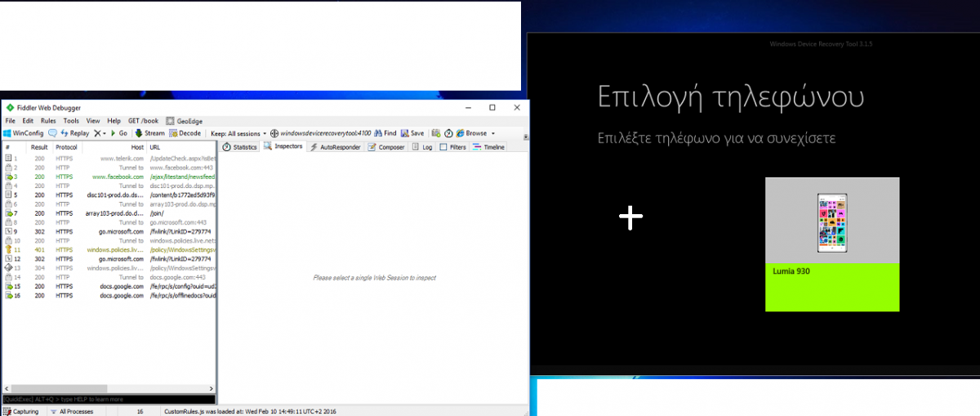Open the Tools menu in Fiddler
This screenshot has width=980, height=416.
point(71,121)
